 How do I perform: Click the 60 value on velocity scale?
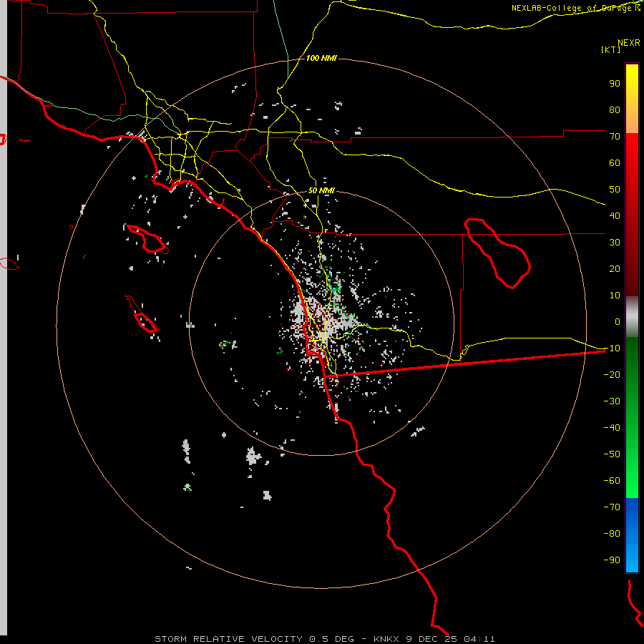tap(615, 163)
